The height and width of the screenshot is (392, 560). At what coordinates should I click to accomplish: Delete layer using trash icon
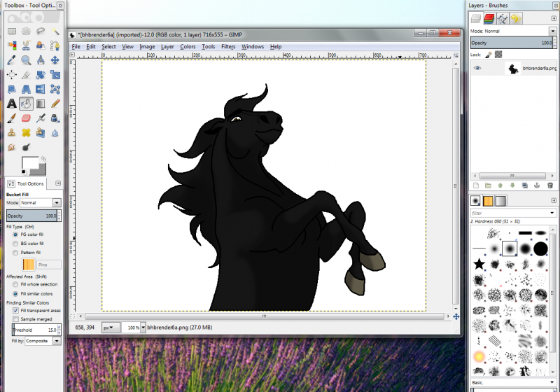tap(550, 185)
